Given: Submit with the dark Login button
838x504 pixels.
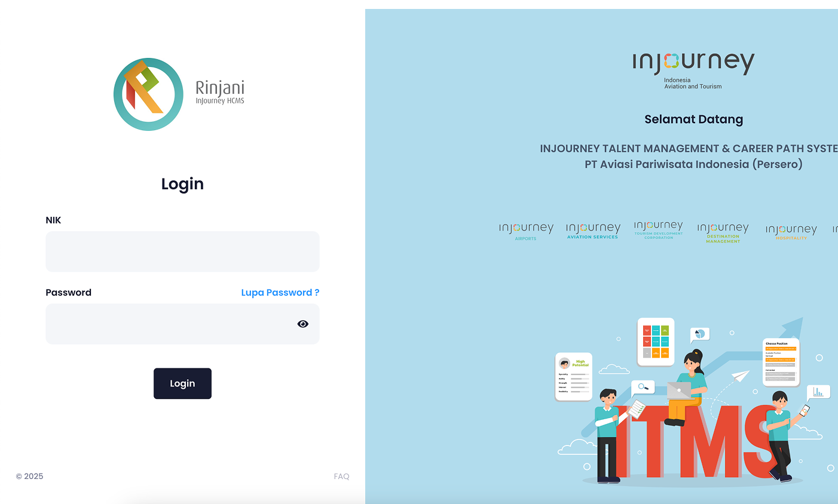Looking at the screenshot, I should 182,383.
